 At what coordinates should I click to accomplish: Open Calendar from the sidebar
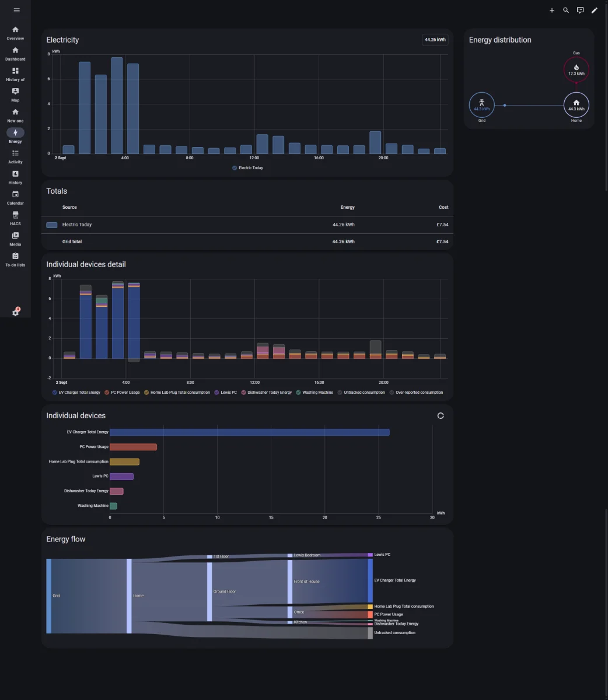tap(15, 198)
